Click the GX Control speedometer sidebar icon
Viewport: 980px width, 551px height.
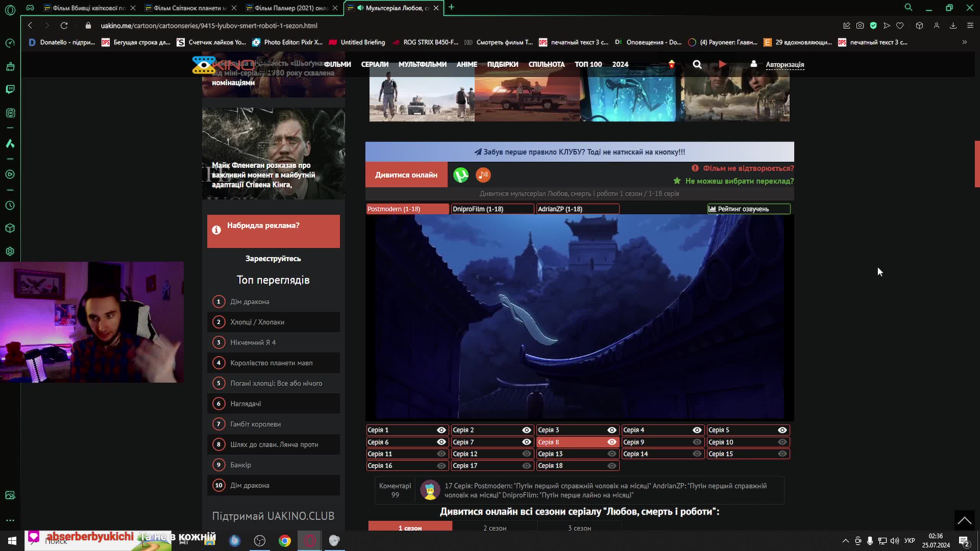(10, 43)
